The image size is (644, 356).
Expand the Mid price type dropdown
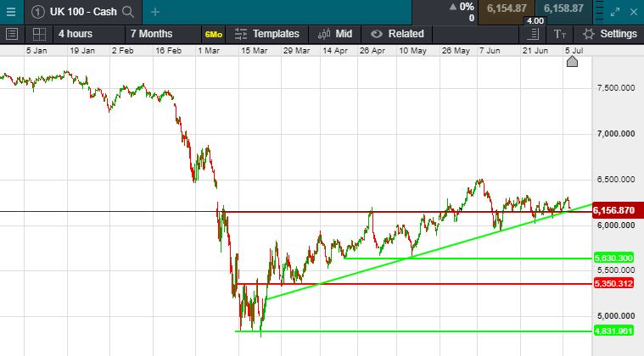click(334, 34)
